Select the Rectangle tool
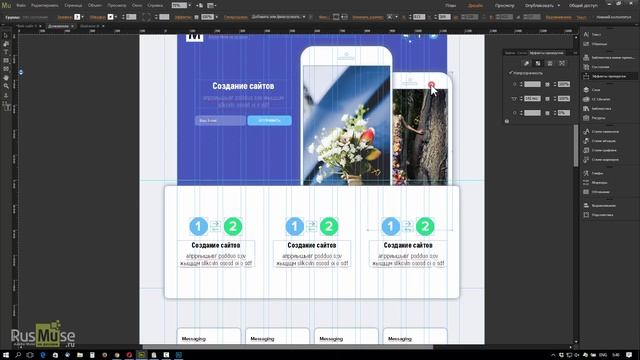The width and height of the screenshot is (640, 360). point(6,61)
